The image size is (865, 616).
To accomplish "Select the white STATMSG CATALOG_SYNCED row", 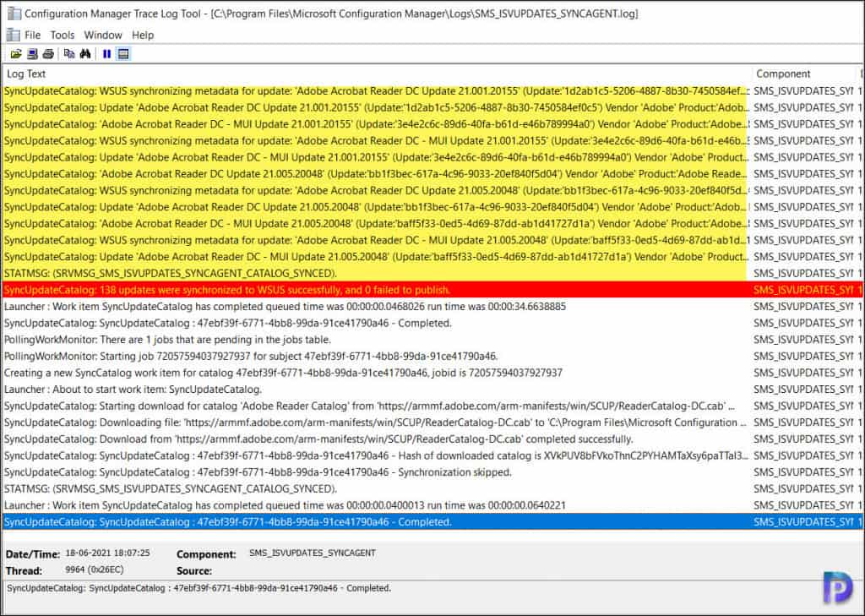I will [432, 488].
